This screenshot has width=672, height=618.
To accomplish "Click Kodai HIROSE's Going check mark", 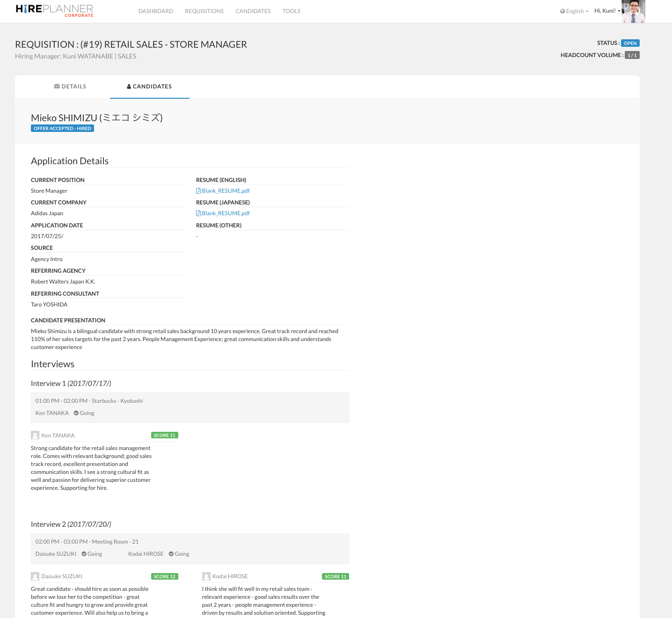I will point(171,554).
